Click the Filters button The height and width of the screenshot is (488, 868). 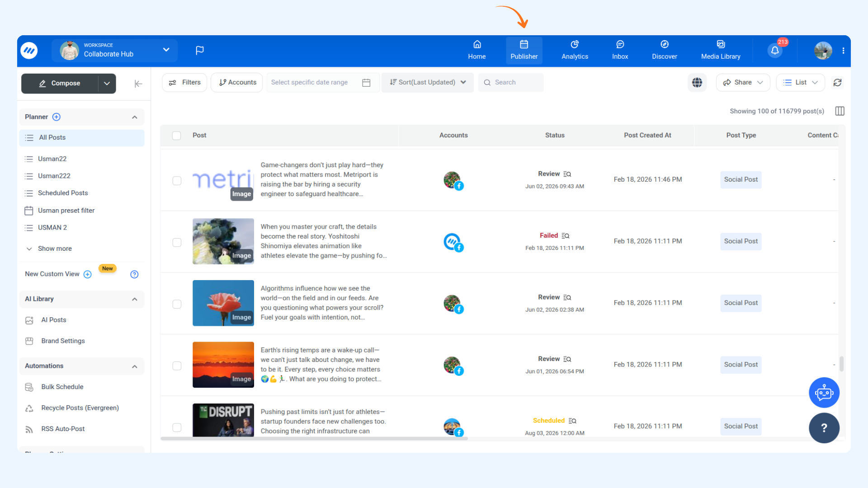point(184,83)
